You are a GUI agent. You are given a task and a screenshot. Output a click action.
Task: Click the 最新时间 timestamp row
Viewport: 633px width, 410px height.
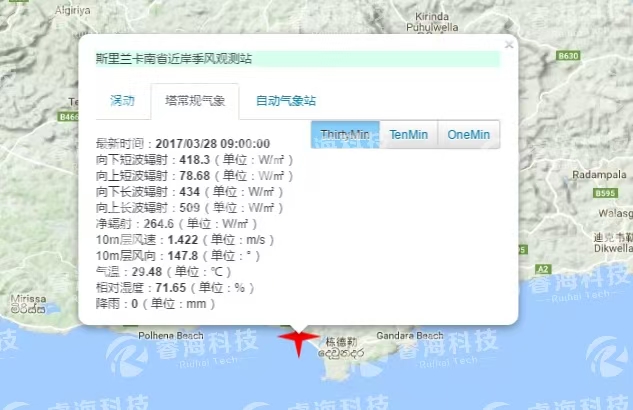click(x=183, y=144)
